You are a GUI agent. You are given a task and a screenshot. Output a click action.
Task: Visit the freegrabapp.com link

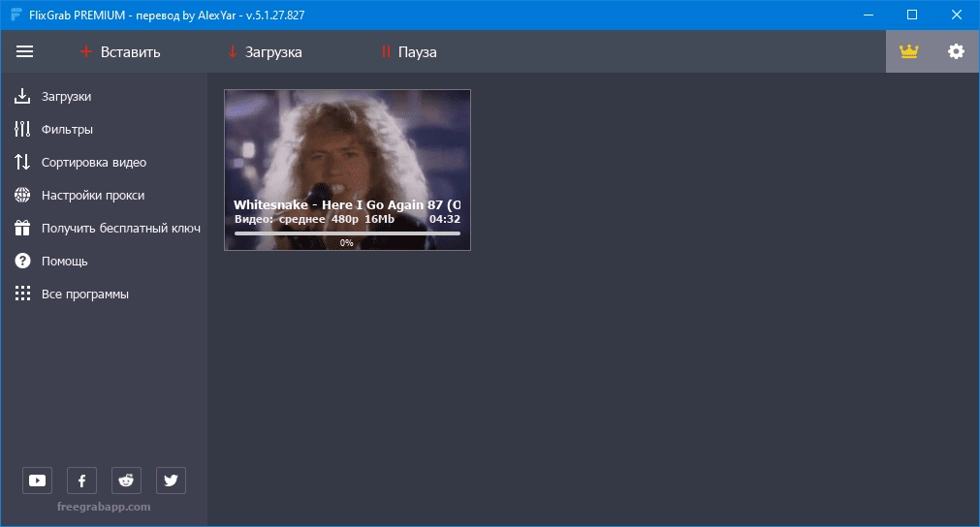(x=104, y=507)
